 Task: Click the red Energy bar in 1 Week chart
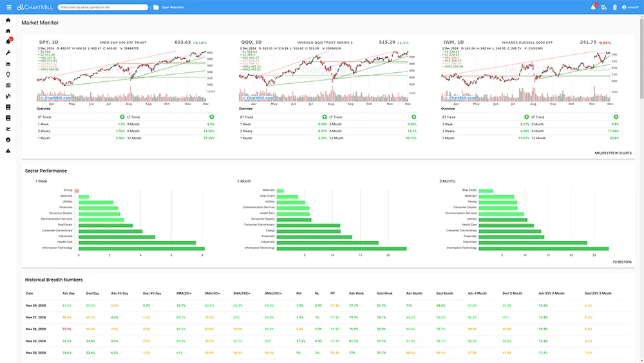(77, 191)
